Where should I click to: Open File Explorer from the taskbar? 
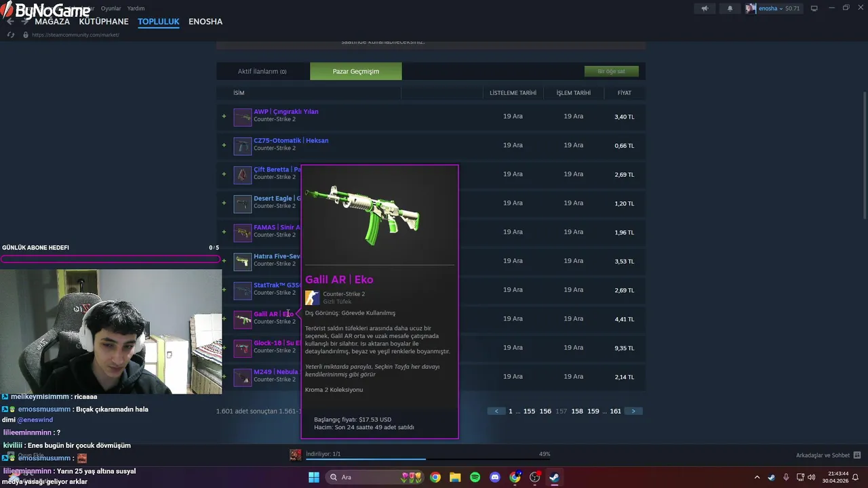coord(455,477)
